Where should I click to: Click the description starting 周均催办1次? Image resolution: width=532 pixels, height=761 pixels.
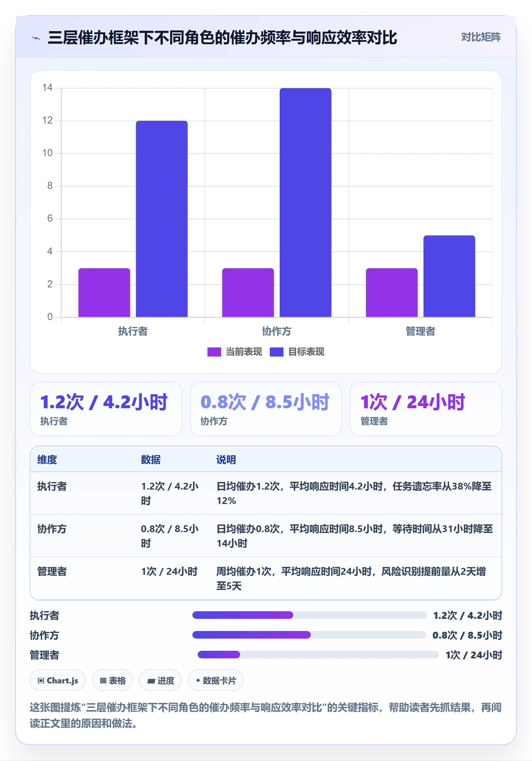[x=351, y=579]
